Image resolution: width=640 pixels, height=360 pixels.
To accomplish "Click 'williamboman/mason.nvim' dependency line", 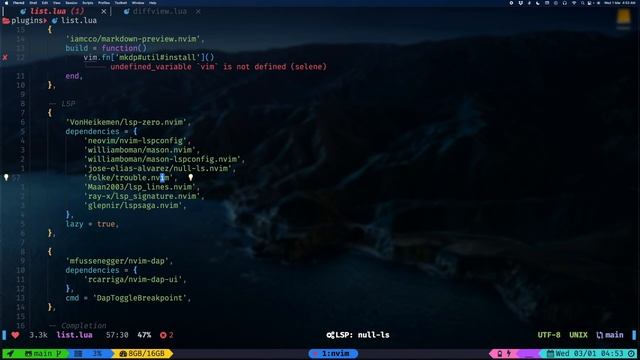I will [x=140, y=150].
